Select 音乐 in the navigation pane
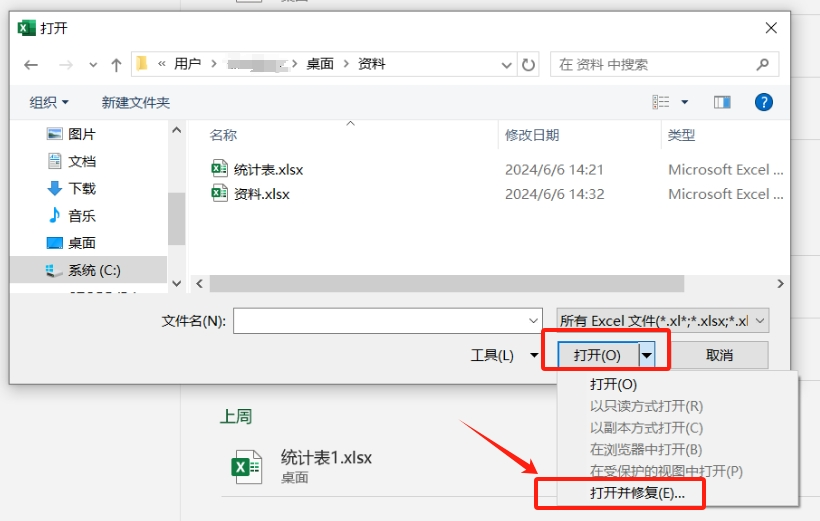820x521 pixels. 82,216
